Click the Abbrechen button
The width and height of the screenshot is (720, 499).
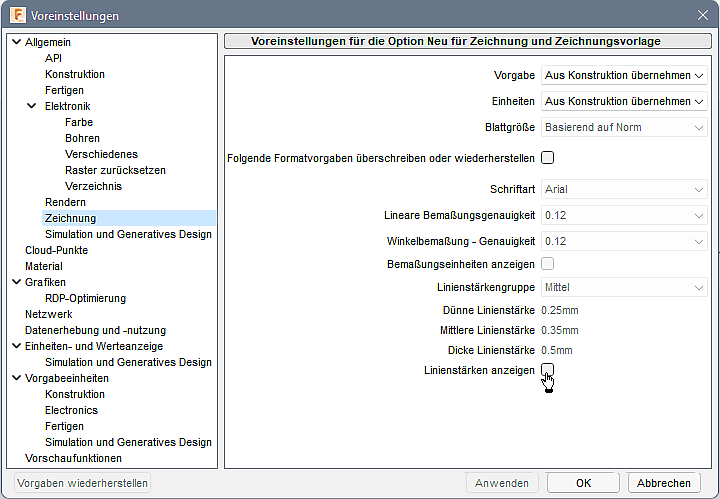(x=664, y=483)
